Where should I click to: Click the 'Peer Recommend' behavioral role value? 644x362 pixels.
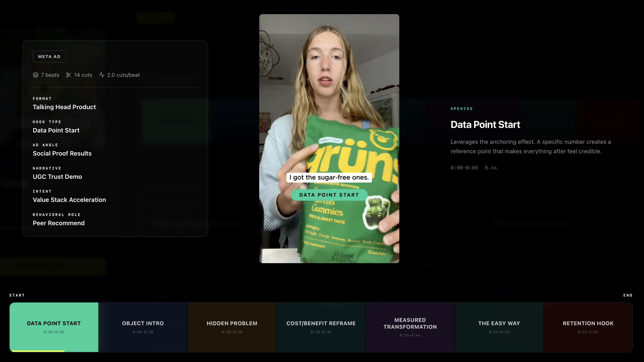59,223
